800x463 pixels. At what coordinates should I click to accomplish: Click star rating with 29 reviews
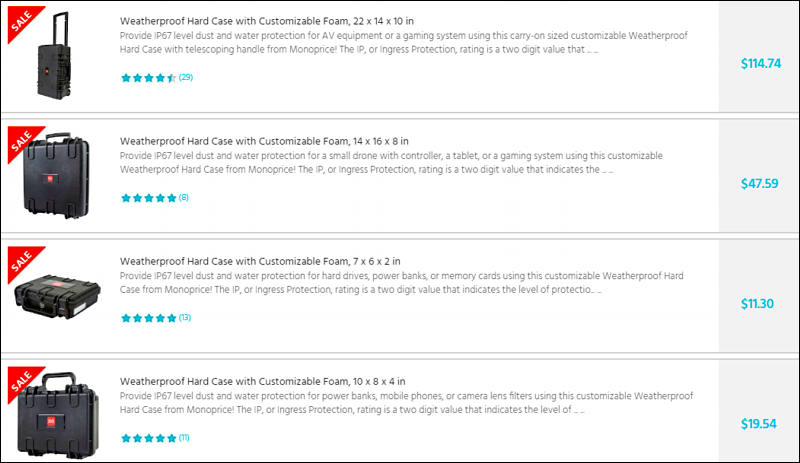(x=157, y=78)
